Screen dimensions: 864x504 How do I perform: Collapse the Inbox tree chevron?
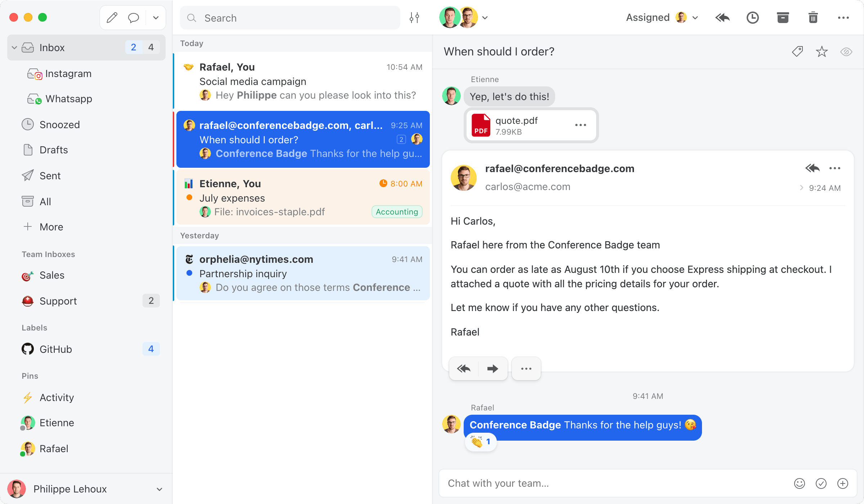click(14, 48)
